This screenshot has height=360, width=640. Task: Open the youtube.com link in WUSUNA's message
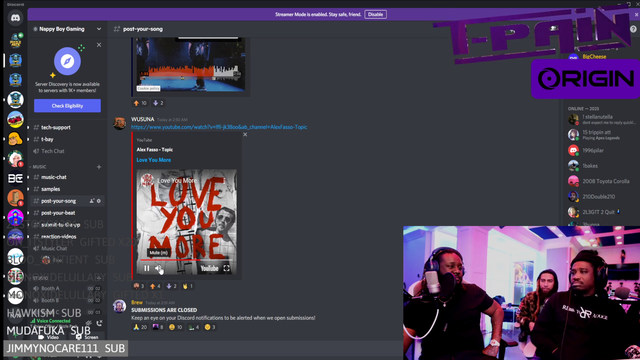(219, 127)
